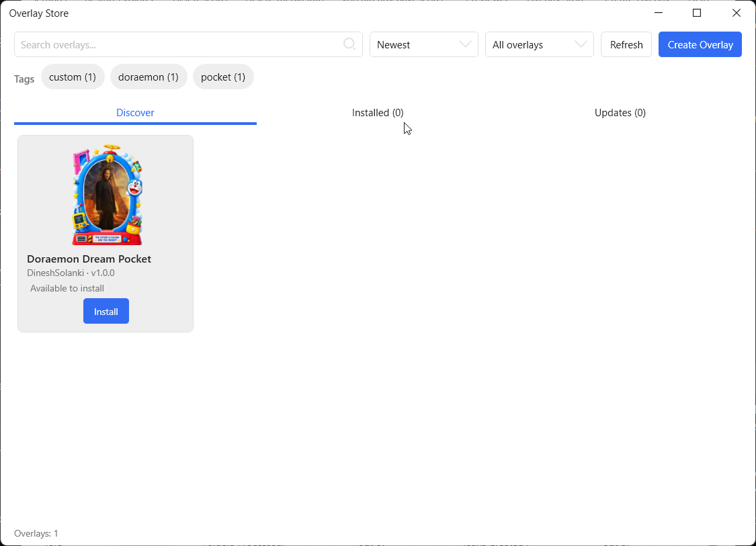Click the Tags label
This screenshot has height=546, width=756.
24,79
